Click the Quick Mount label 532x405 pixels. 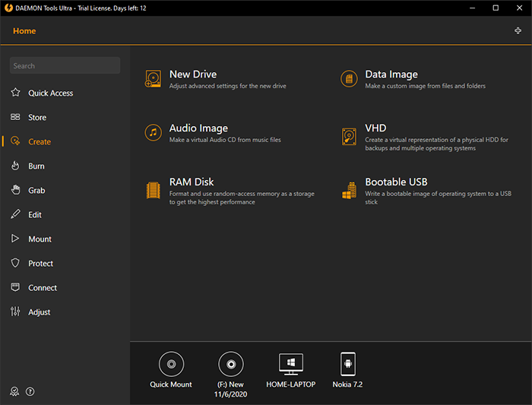click(171, 384)
